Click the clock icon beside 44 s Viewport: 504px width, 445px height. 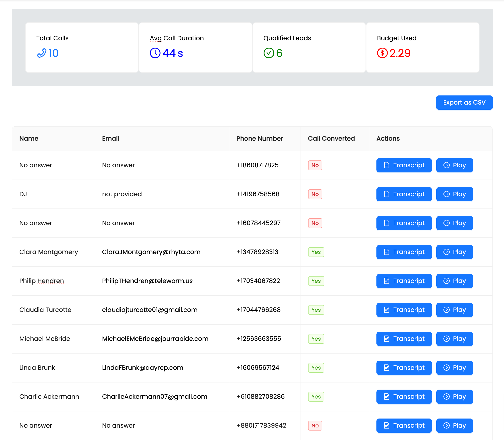click(x=155, y=53)
